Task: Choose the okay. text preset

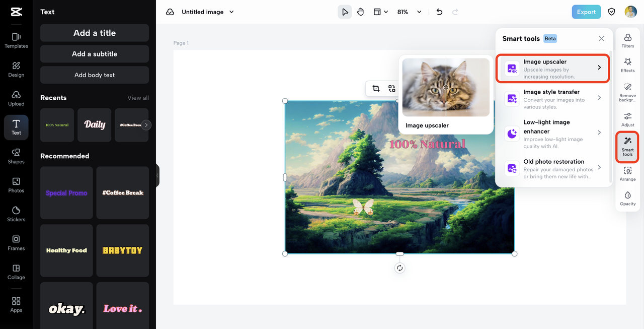Action: click(66, 305)
